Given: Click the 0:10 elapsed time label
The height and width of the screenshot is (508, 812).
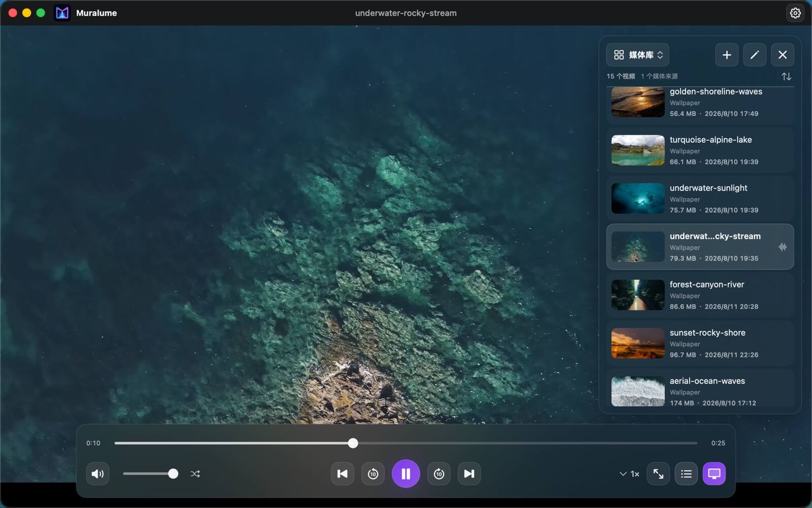Looking at the screenshot, I should [93, 443].
